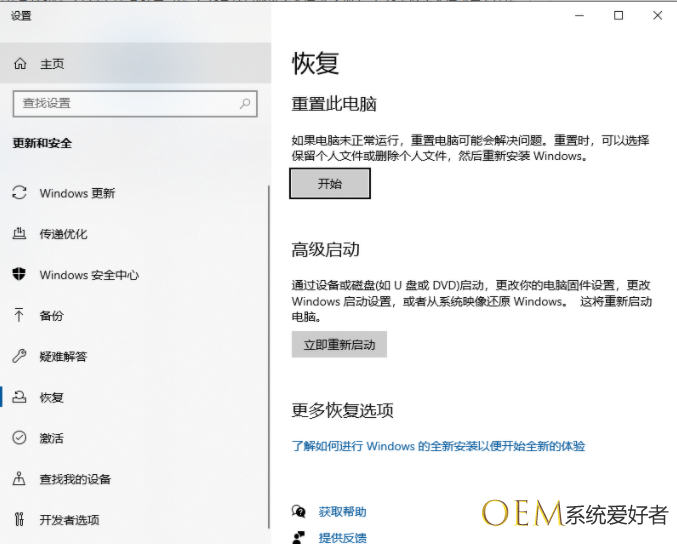
Task: Click the Windows 更新 sync icon
Action: coord(19,193)
